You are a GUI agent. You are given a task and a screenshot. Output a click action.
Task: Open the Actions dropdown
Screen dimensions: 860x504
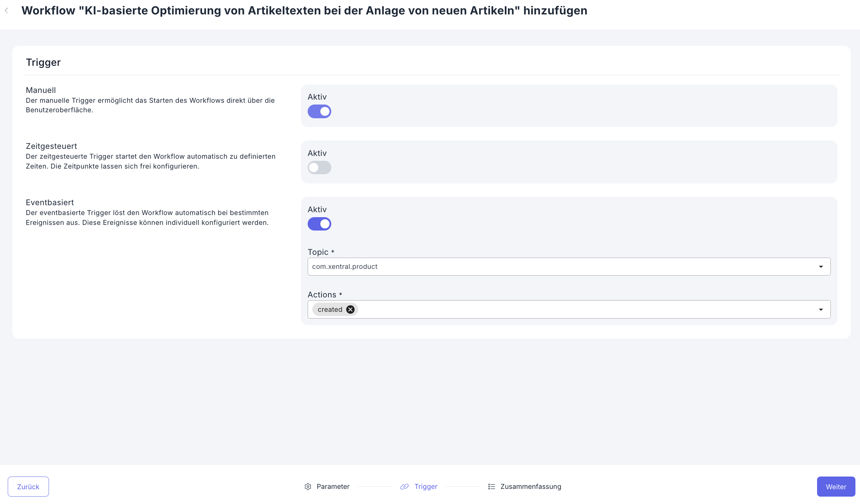pos(821,309)
